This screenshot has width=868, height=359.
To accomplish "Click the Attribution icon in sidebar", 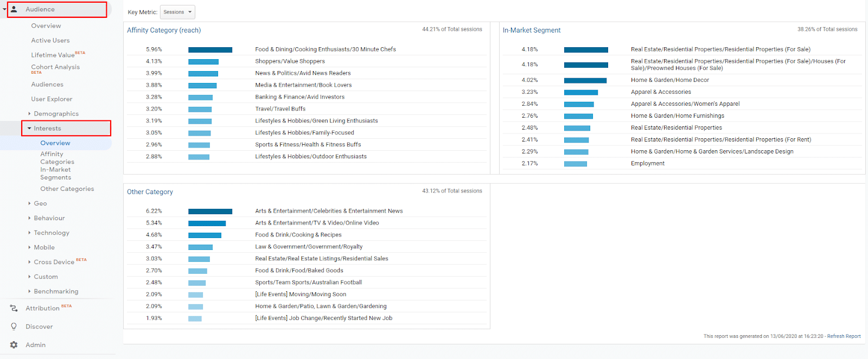I will (14, 308).
